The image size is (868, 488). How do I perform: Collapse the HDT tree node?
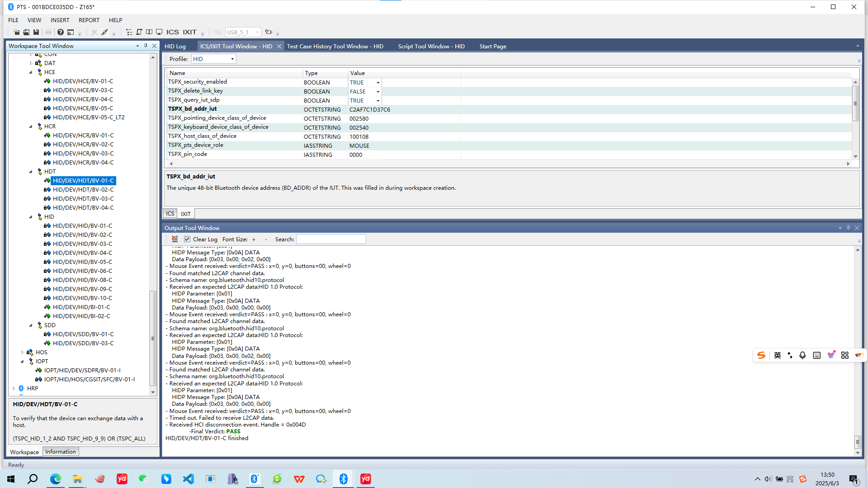31,172
